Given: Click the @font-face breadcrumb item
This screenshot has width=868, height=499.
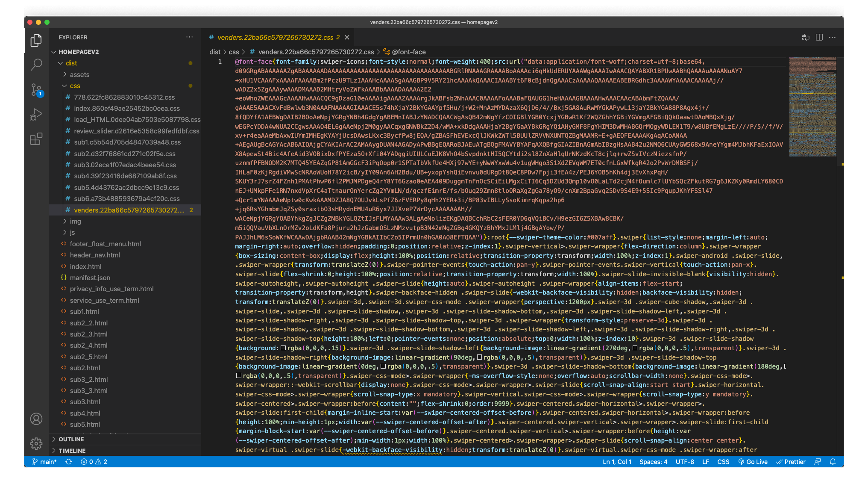Looking at the screenshot, I should coord(410,52).
